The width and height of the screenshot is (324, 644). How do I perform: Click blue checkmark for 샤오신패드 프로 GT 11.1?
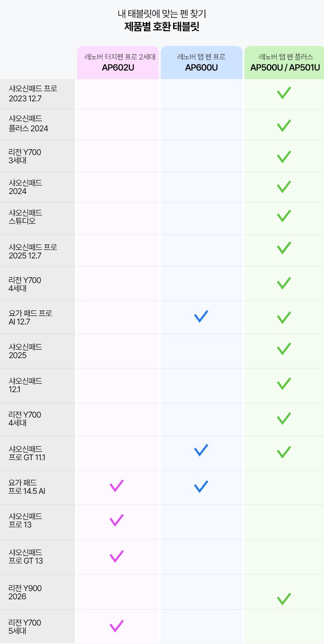point(201,450)
